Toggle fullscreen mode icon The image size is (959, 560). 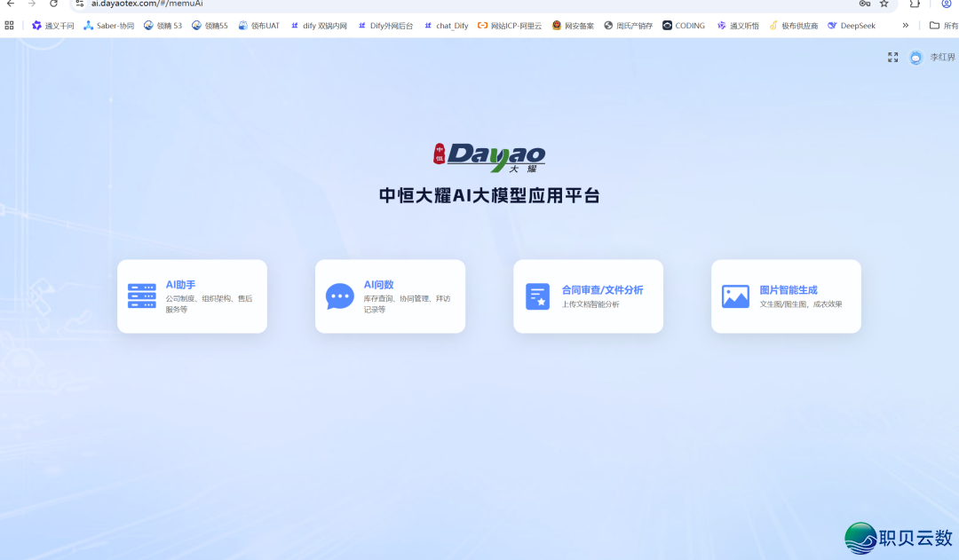click(x=893, y=58)
